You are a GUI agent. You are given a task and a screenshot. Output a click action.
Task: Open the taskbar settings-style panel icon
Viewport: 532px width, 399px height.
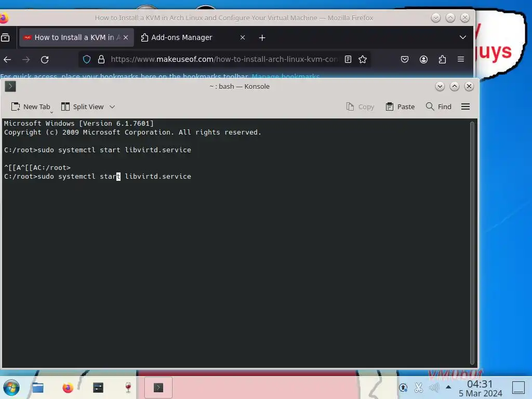point(98,388)
